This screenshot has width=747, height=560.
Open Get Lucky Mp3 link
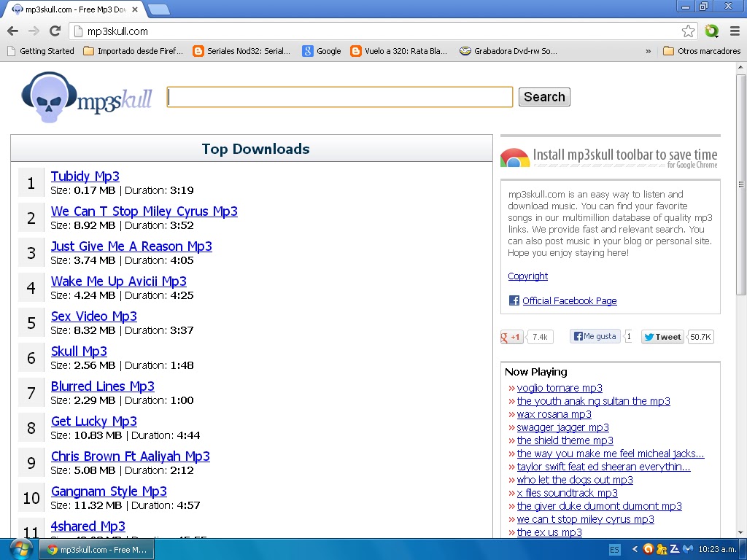point(94,421)
